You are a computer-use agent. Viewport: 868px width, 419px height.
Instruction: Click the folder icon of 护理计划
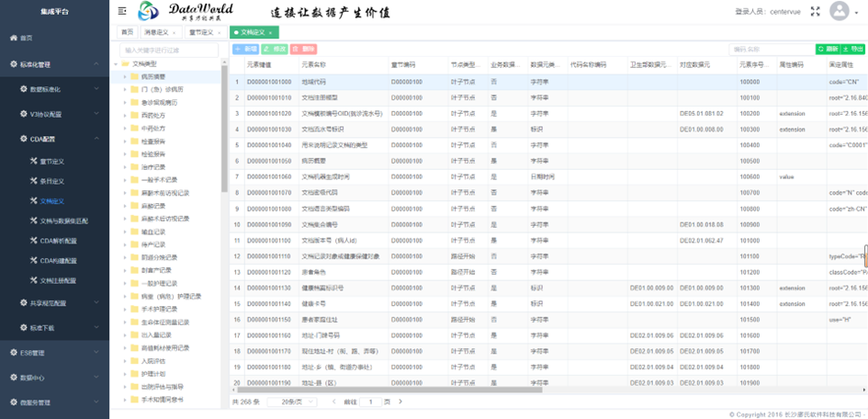134,374
